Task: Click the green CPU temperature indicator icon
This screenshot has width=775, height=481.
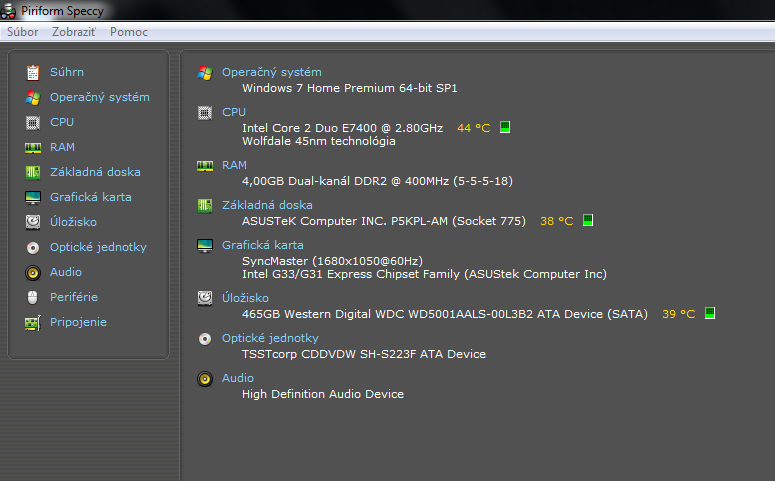Action: pyautogui.click(x=505, y=127)
